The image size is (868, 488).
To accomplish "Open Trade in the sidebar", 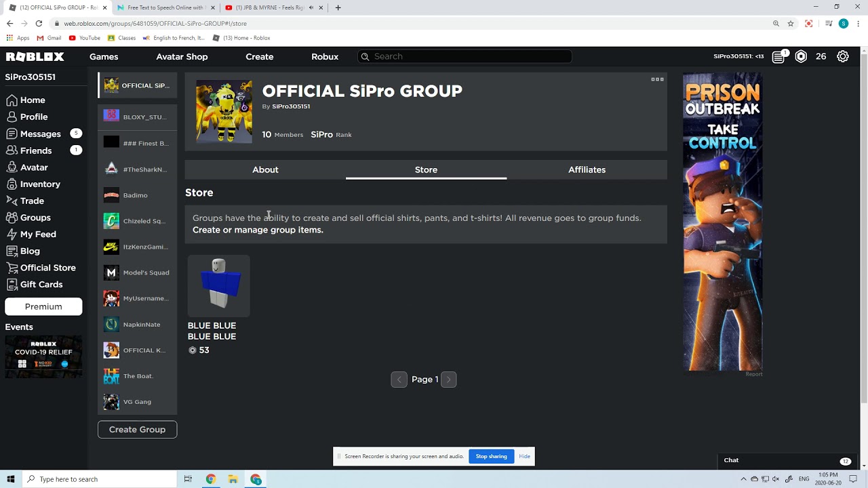I will pos(25,201).
